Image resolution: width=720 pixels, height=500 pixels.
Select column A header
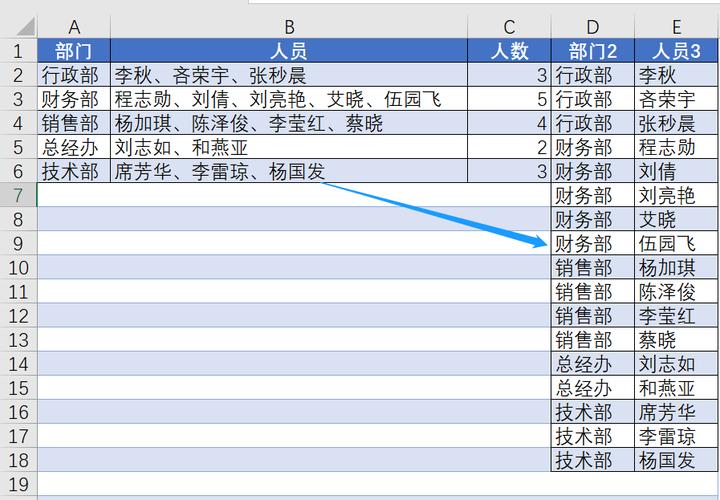tap(74, 27)
